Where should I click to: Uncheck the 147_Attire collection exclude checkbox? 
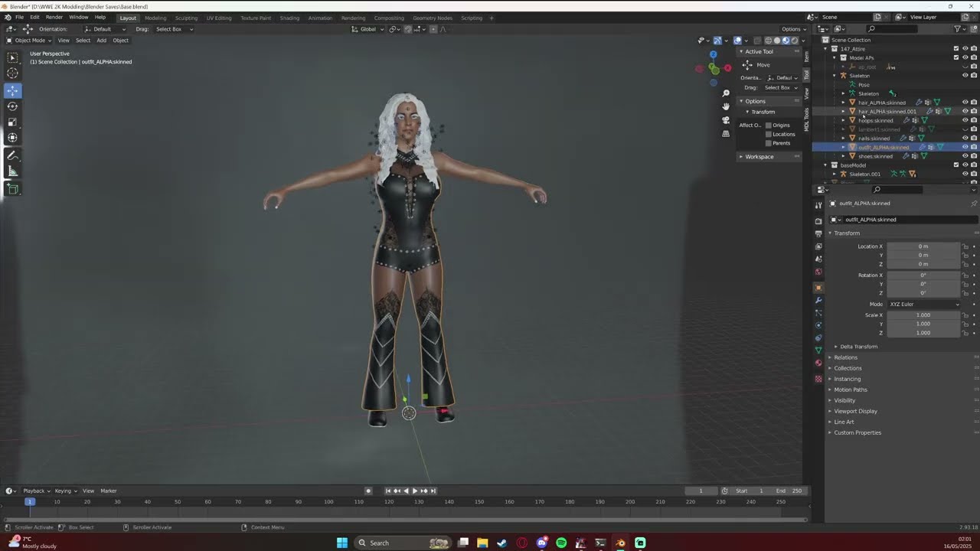coord(955,49)
